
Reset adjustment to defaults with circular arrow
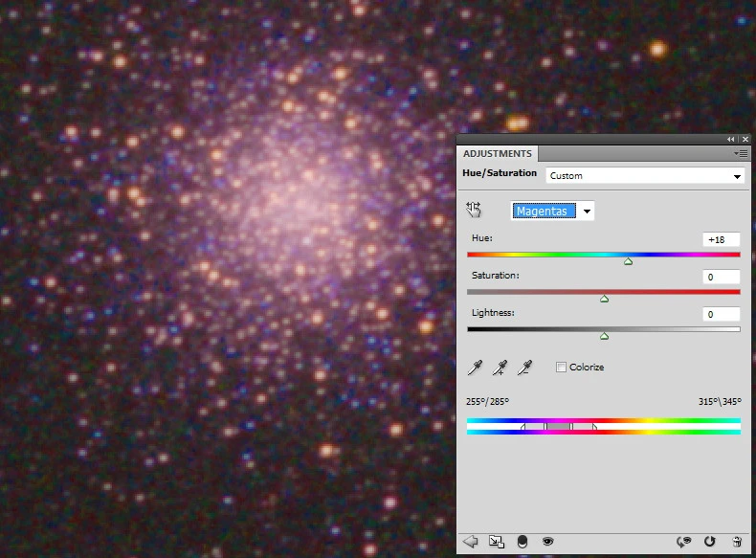point(710,542)
